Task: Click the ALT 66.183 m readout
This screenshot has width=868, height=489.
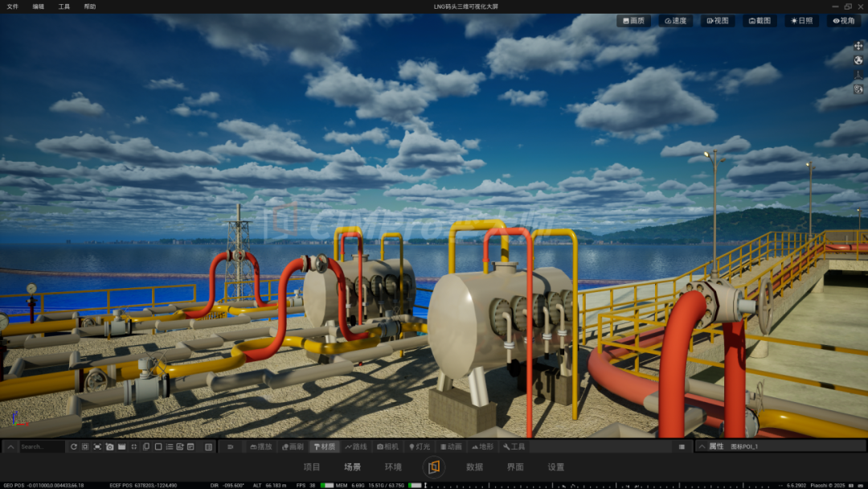Action: click(x=269, y=485)
